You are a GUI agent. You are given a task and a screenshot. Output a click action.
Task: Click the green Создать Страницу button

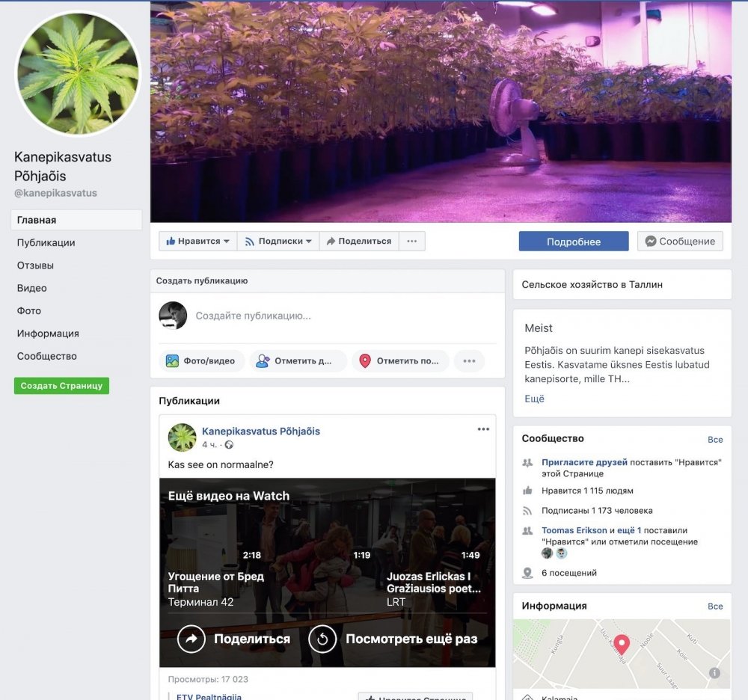coord(61,386)
